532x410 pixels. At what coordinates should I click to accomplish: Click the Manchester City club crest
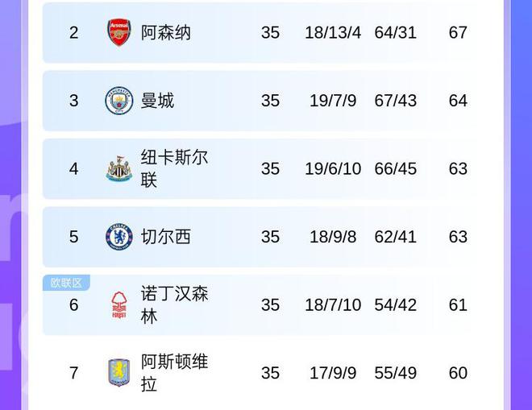click(119, 101)
